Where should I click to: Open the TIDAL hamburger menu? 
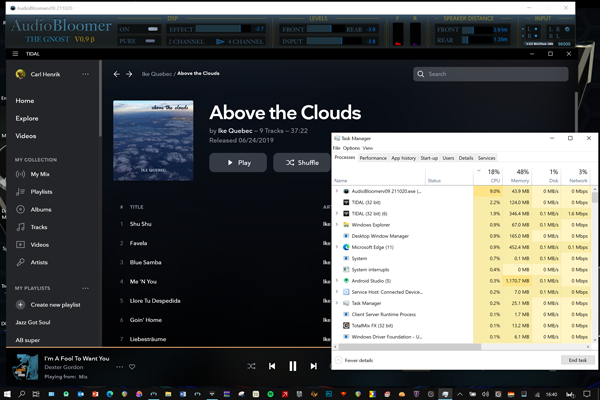[x=15, y=54]
